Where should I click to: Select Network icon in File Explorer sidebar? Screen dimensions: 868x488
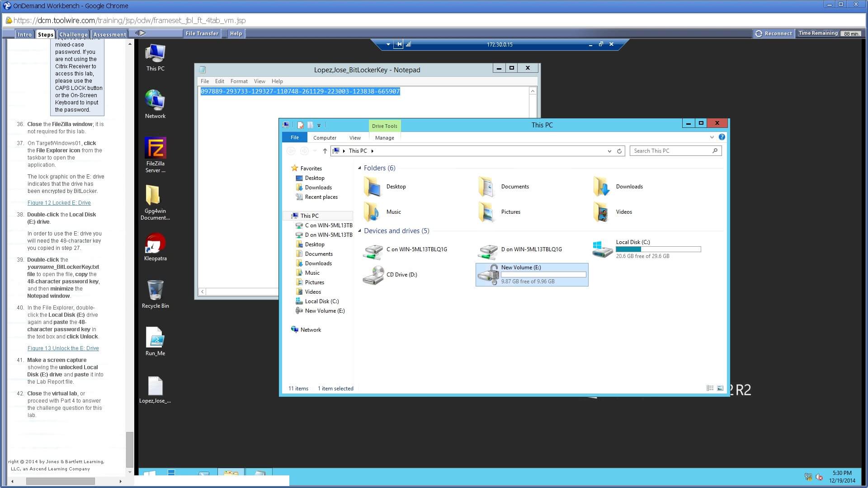(310, 329)
